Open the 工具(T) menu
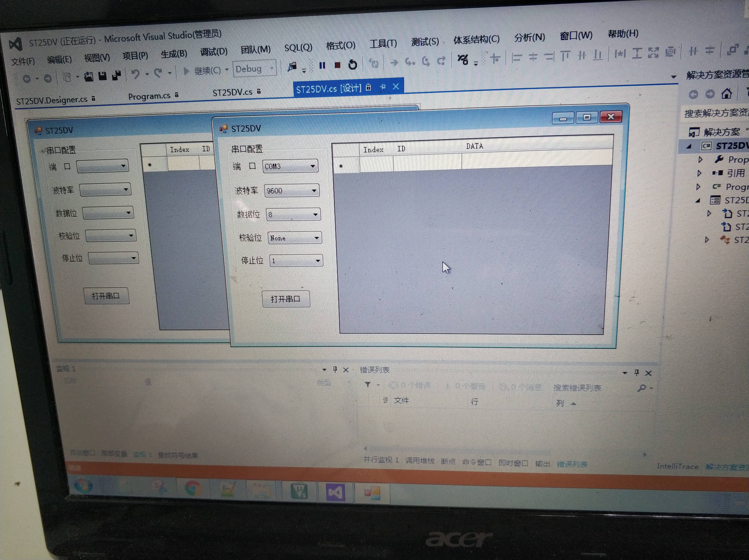749x560 pixels. click(x=383, y=43)
